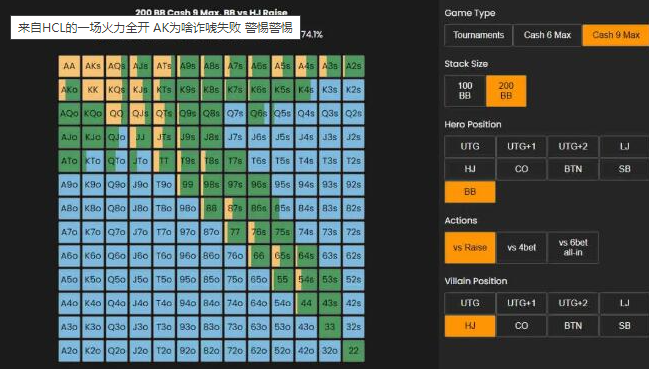The image size is (649, 369).
Task: Click the 33 hand cell
Action: (x=329, y=327)
